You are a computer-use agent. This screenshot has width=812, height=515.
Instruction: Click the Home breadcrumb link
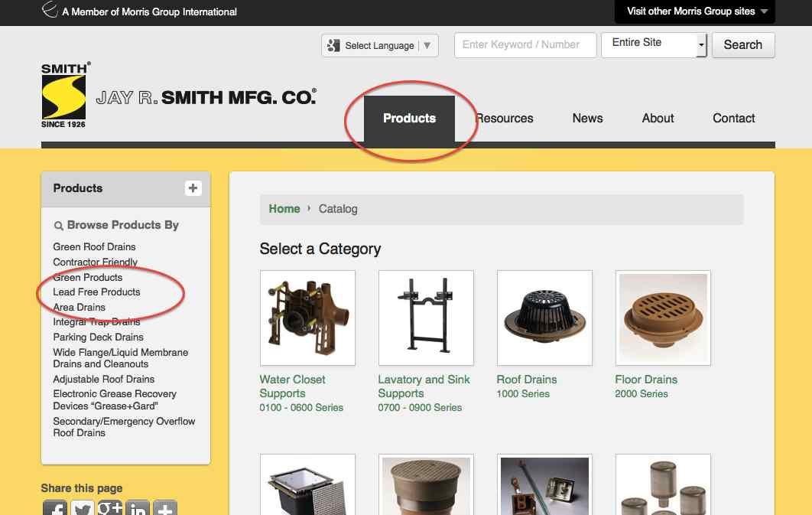pos(284,209)
